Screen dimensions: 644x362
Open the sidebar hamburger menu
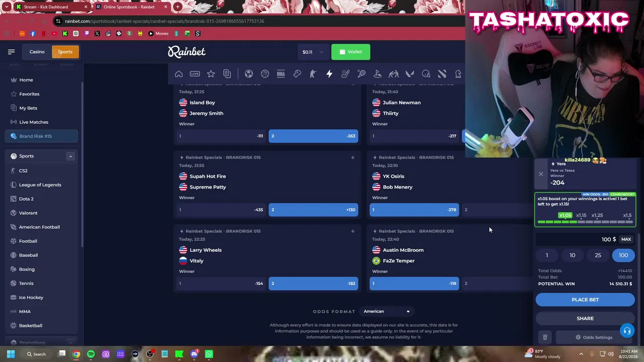click(11, 52)
